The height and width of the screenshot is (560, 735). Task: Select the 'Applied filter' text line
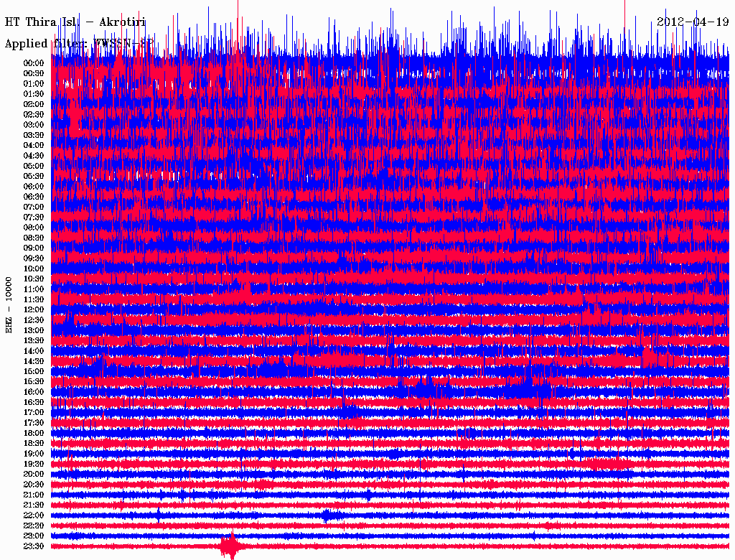click(79, 44)
